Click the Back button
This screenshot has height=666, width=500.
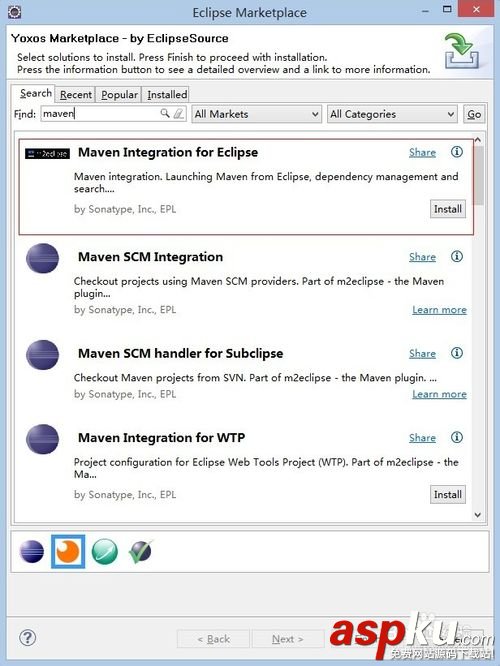pos(213,639)
